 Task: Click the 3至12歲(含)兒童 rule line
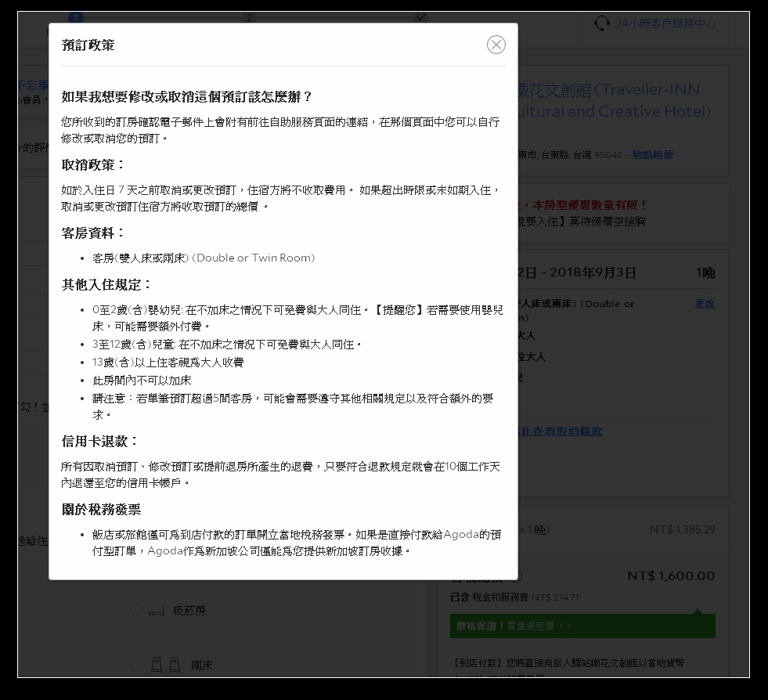(x=227, y=345)
